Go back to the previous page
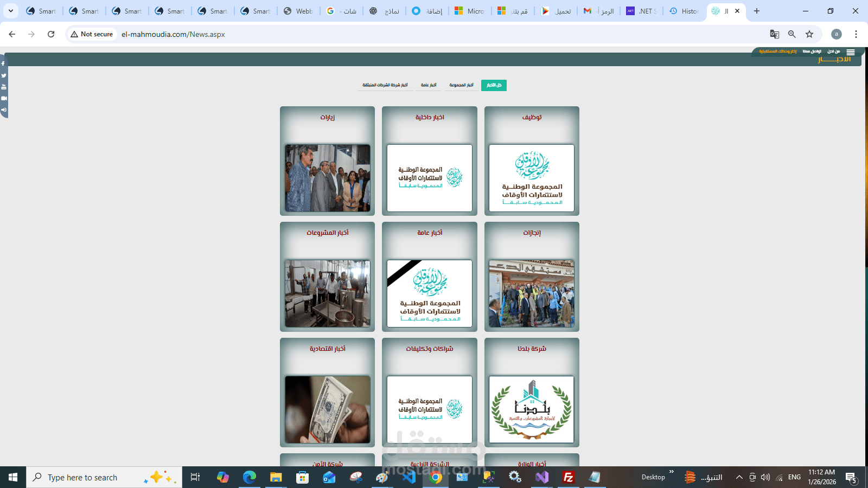868x488 pixels. tap(12, 34)
